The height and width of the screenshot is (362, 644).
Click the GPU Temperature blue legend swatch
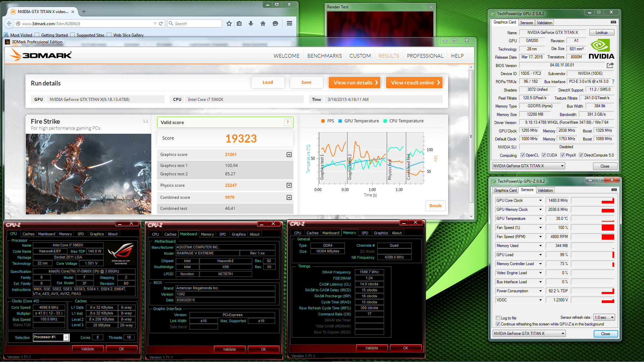click(x=340, y=121)
